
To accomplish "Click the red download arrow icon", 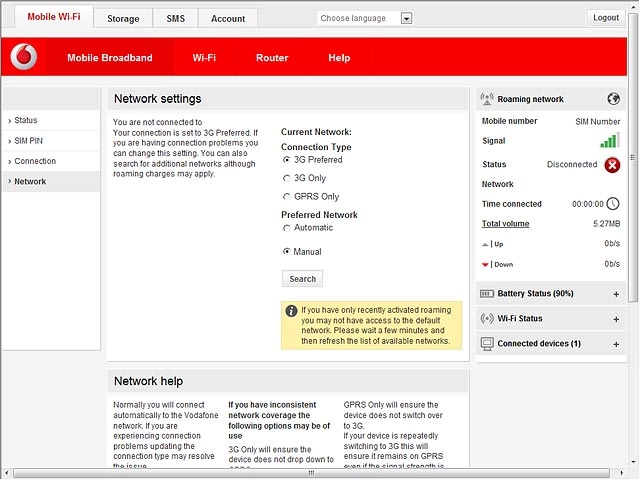I will (x=485, y=265).
